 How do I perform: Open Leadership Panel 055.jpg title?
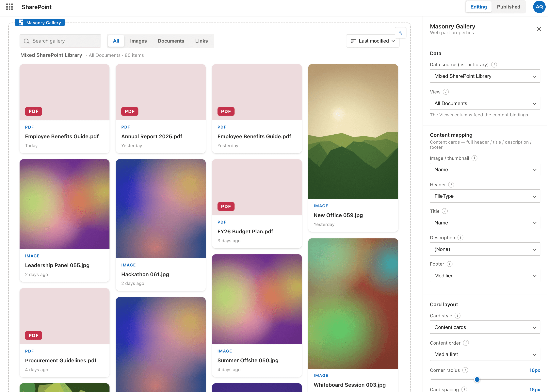(x=57, y=265)
